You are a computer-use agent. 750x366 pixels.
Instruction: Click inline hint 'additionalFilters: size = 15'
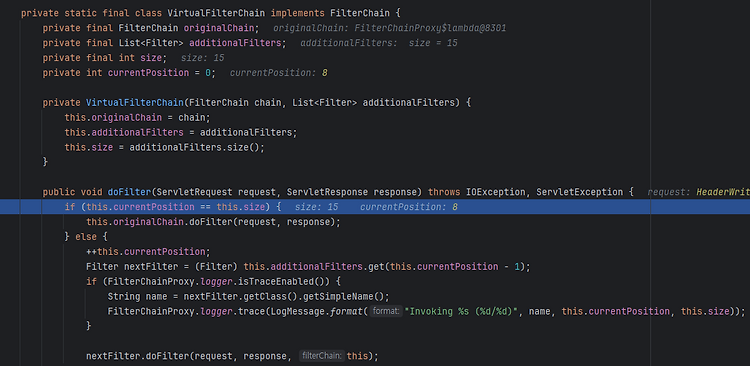click(379, 43)
